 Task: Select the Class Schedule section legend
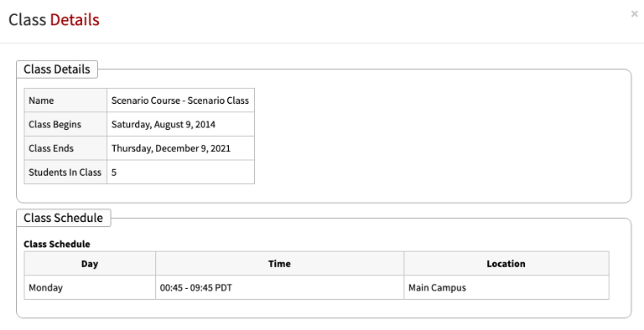pyautogui.click(x=63, y=218)
